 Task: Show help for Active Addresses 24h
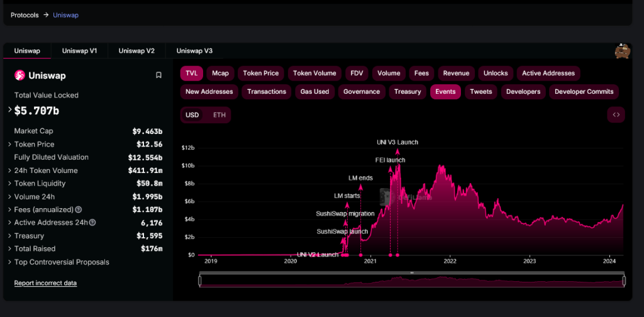(92, 223)
